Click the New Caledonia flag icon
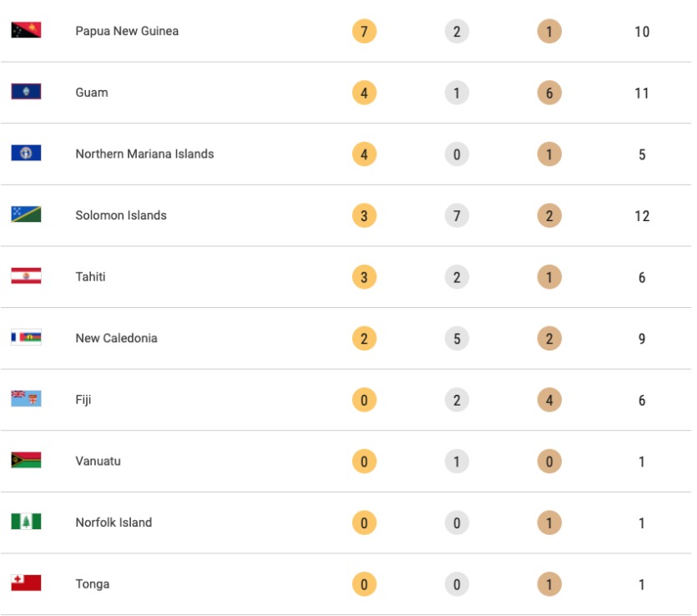 click(26, 338)
